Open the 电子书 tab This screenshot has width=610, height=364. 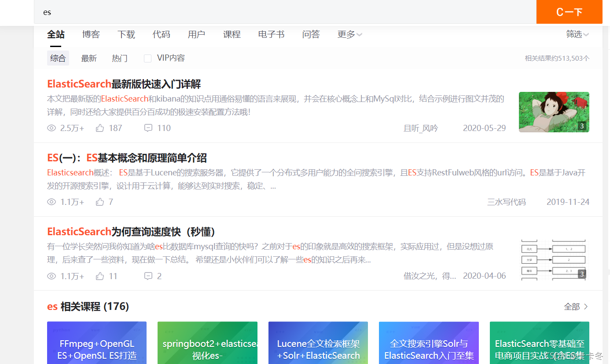coord(272,34)
